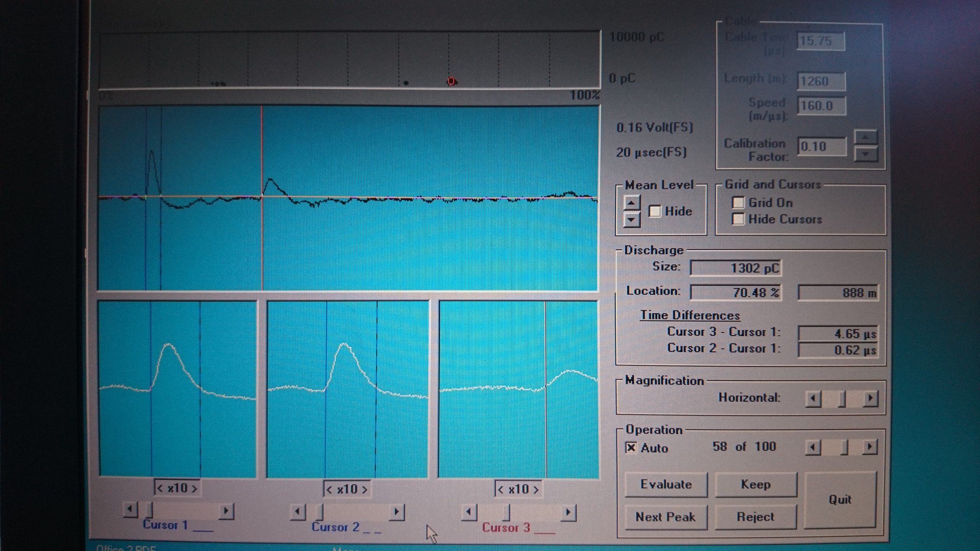980x551 pixels.
Task: Click the Location value 70.48 %
Action: tap(736, 293)
